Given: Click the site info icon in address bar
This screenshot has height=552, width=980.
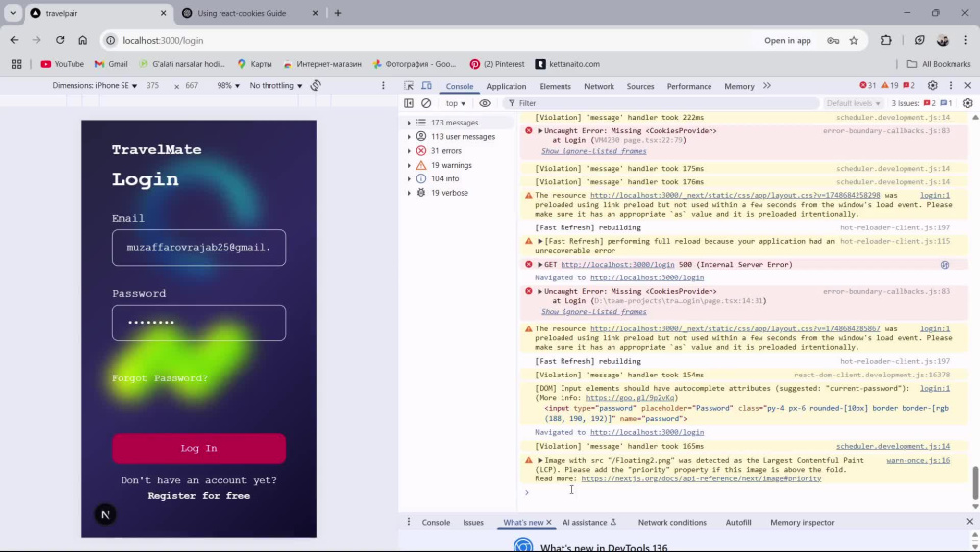Looking at the screenshot, I should 110,40.
